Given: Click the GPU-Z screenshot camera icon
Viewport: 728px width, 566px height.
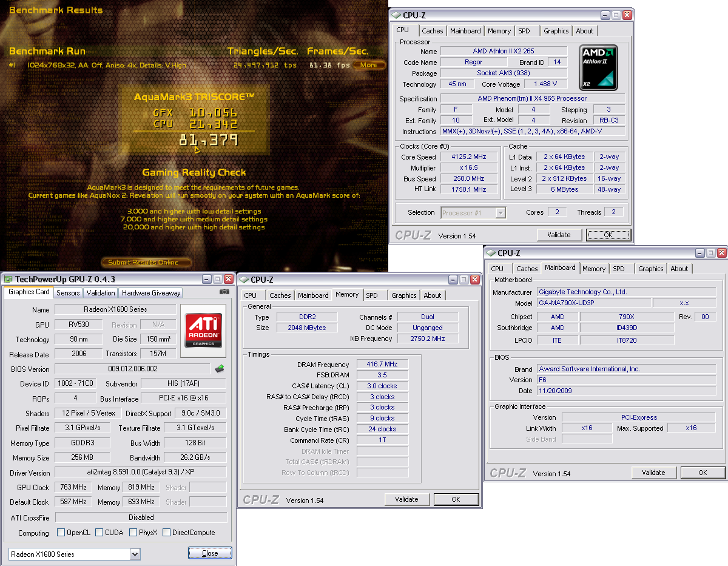Looking at the screenshot, I should tap(224, 292).
